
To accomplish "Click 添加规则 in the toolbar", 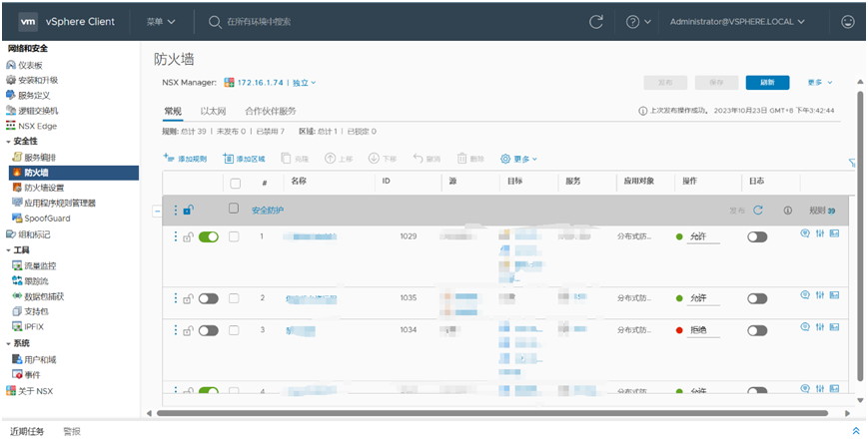I will pos(185,159).
